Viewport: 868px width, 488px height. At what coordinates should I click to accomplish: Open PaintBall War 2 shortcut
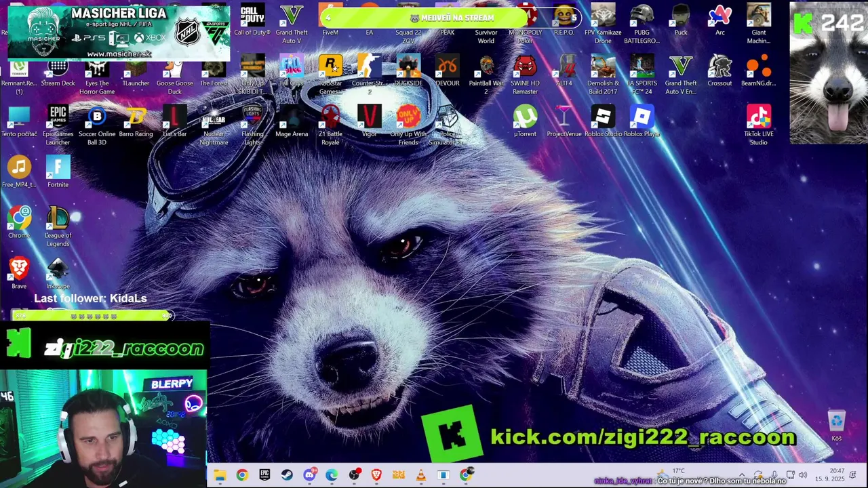coord(486,75)
